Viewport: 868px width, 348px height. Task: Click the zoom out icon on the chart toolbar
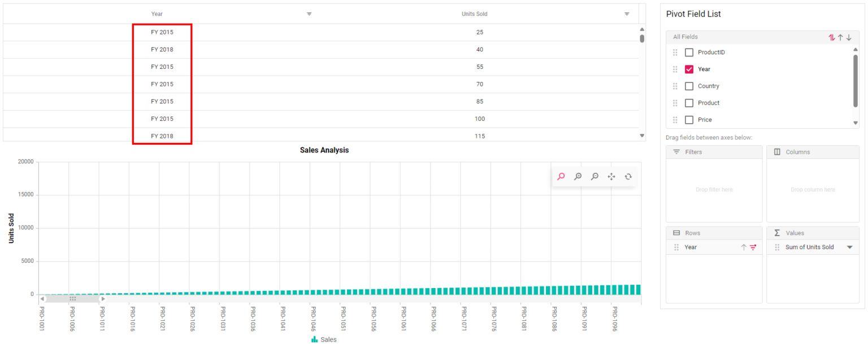[x=594, y=176]
